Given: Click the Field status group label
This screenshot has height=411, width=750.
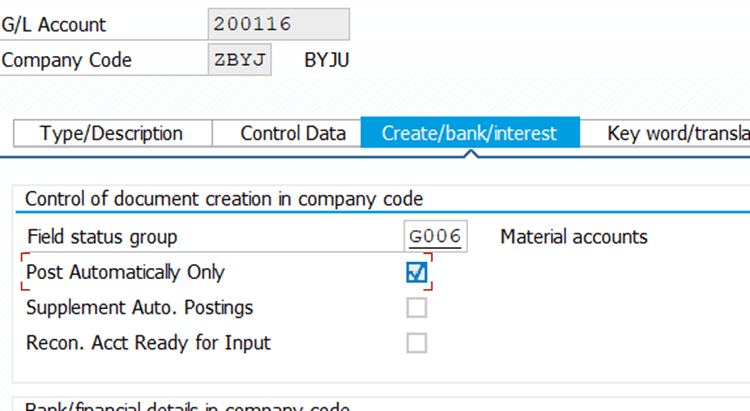Looking at the screenshot, I should click(x=101, y=237).
